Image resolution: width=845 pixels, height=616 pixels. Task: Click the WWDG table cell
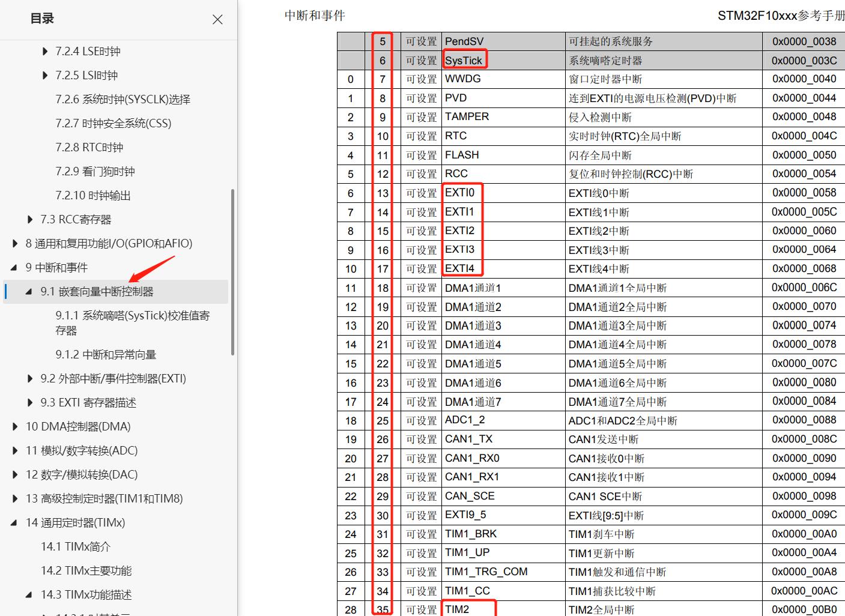(503, 79)
